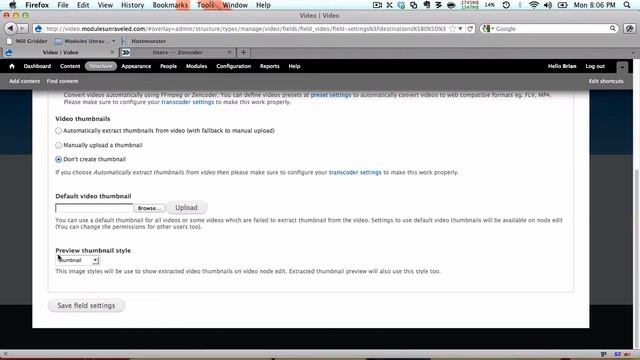Open the 960 Gridder bookmark
Image resolution: width=640 pixels, height=360 pixels.
pyautogui.click(x=27, y=41)
